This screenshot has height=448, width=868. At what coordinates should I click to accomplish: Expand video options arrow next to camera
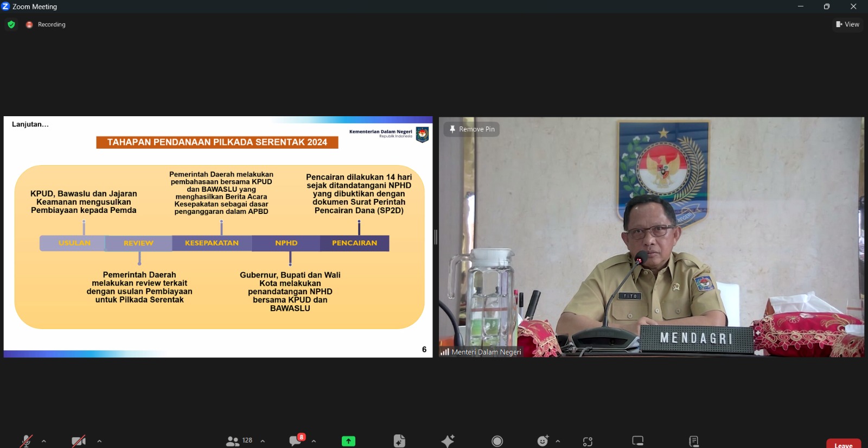click(x=99, y=441)
